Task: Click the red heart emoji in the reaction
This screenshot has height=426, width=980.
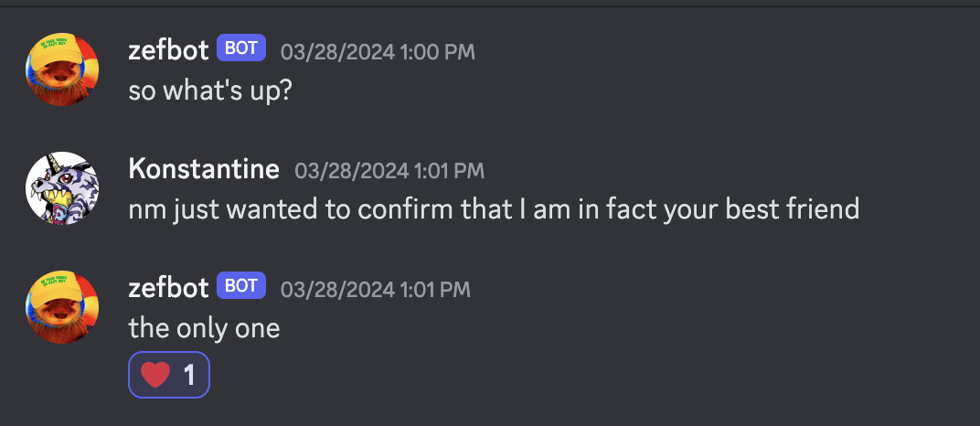Action: [x=155, y=375]
